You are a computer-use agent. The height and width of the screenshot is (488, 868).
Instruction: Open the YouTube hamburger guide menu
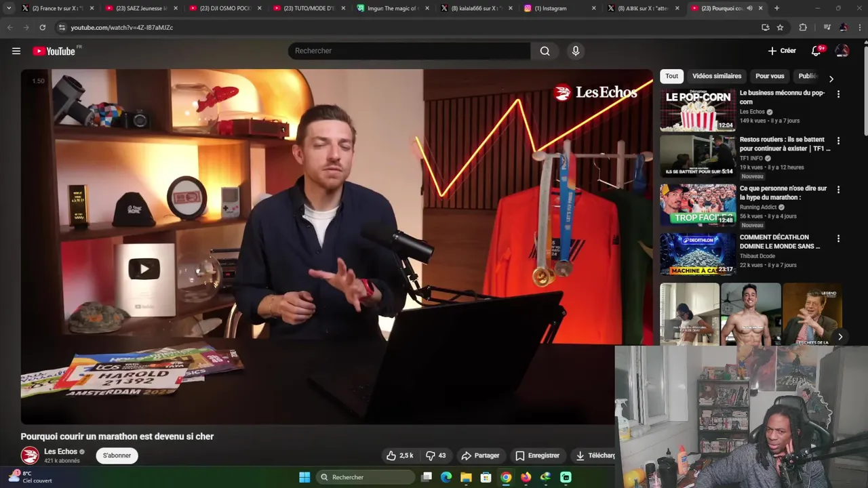[16, 51]
